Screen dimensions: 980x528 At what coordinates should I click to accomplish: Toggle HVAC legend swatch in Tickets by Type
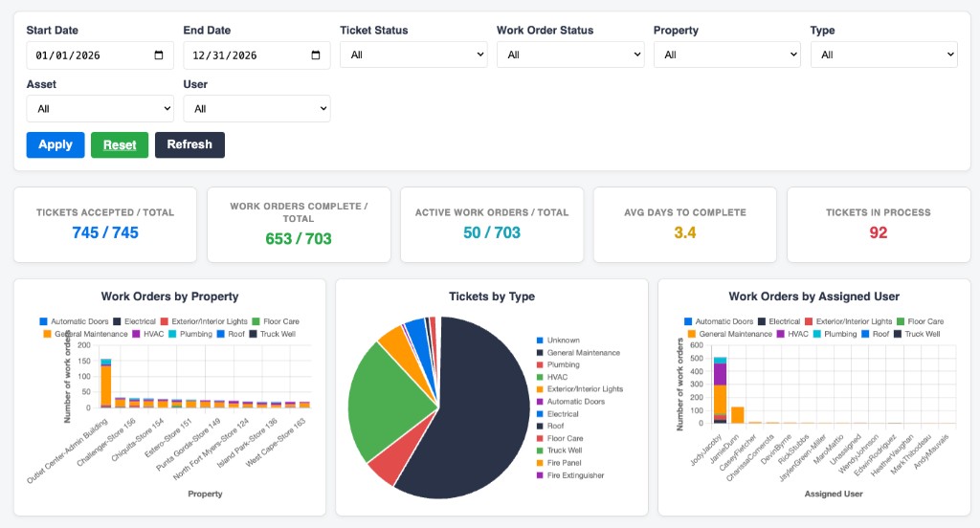coord(540,377)
